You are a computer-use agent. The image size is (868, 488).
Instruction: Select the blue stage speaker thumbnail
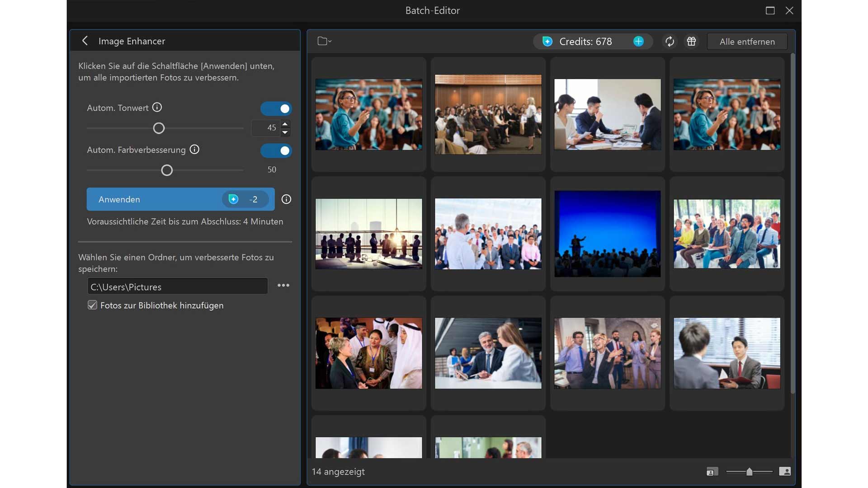607,234
